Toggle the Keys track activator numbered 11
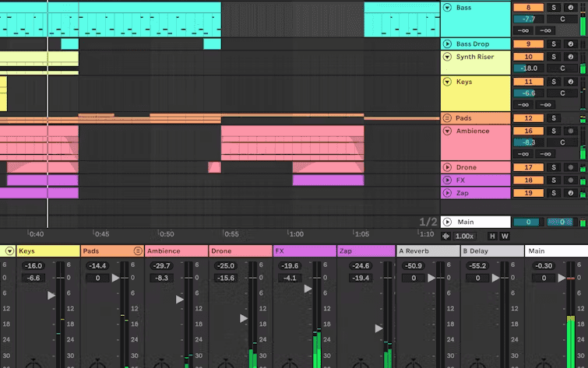The height and width of the screenshot is (368, 588). click(528, 82)
